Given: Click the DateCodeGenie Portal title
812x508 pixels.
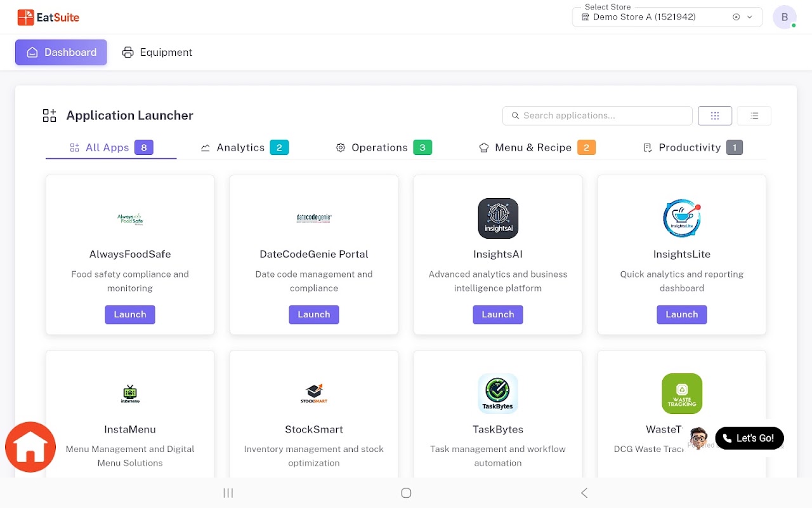Looking at the screenshot, I should [314, 254].
